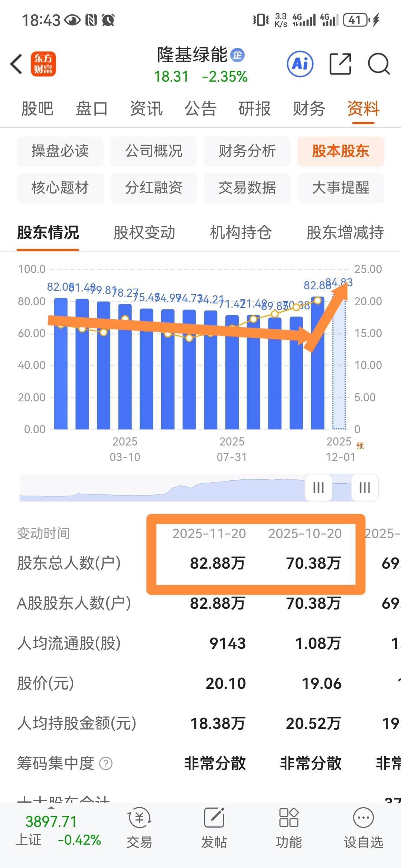This screenshot has height=868, width=401.
Task: Tap the 20.10 股价 value
Action: [226, 683]
